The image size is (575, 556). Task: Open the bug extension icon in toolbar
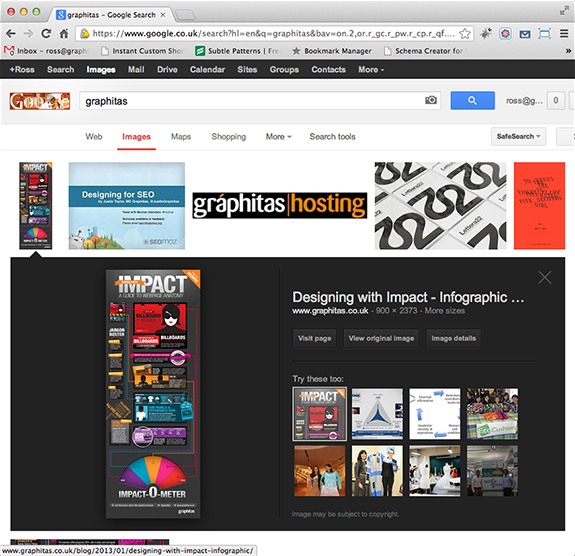click(486, 34)
